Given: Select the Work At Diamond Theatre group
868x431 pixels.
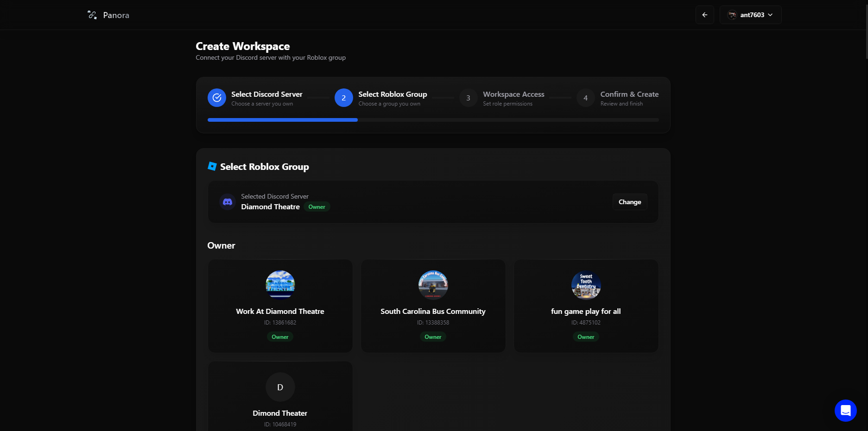Looking at the screenshot, I should coord(280,306).
